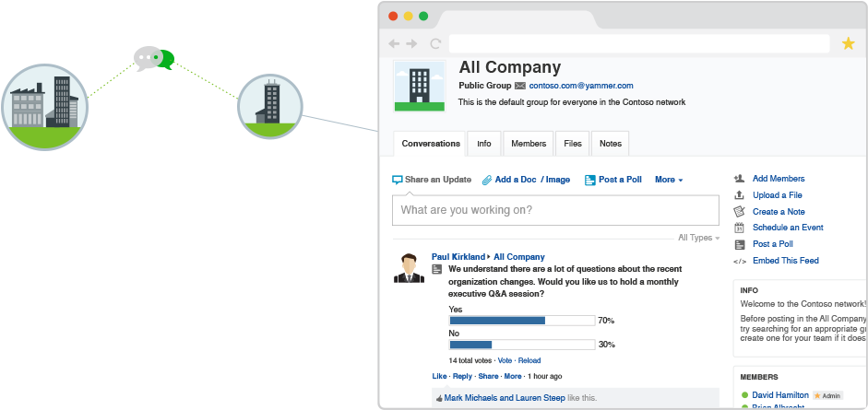Click the envelope icon beside the group email
This screenshot has width=868, height=410.
coord(520,86)
